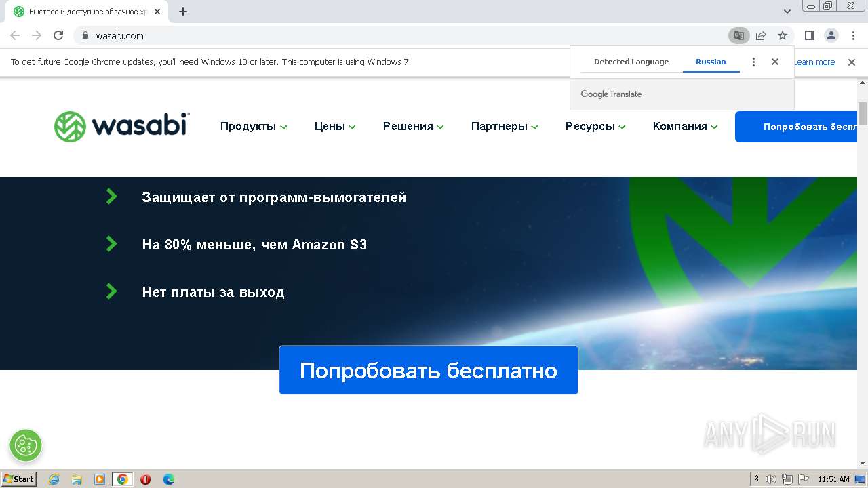
Task: Click text Защищает от программ-вымогателей
Action: click(x=274, y=197)
